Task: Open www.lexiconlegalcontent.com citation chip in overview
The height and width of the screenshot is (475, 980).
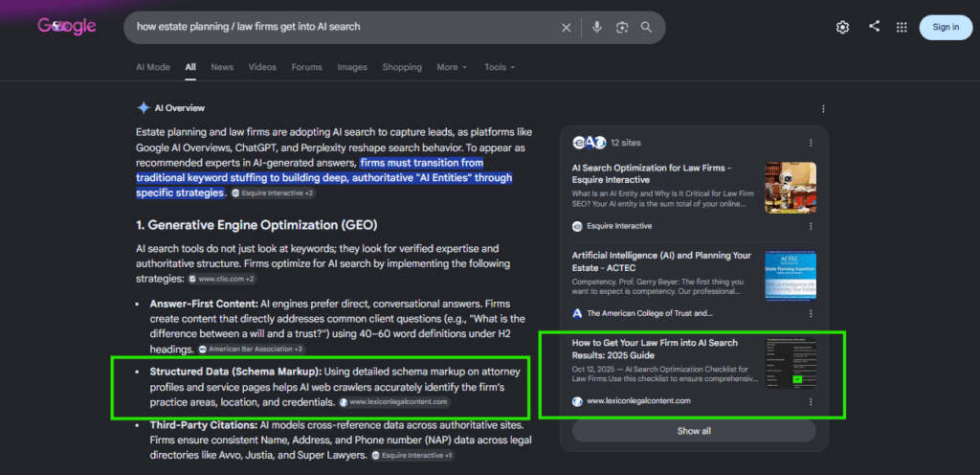Action: pyautogui.click(x=394, y=402)
